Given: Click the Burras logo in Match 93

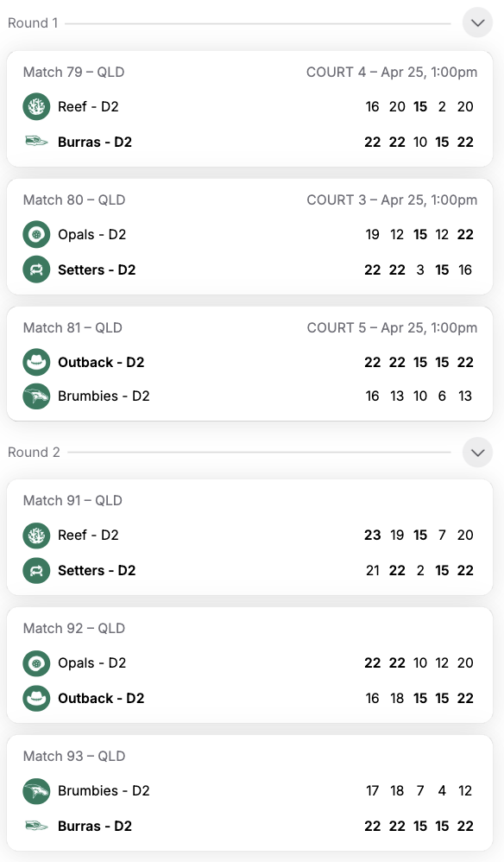Looking at the screenshot, I should click(x=36, y=826).
